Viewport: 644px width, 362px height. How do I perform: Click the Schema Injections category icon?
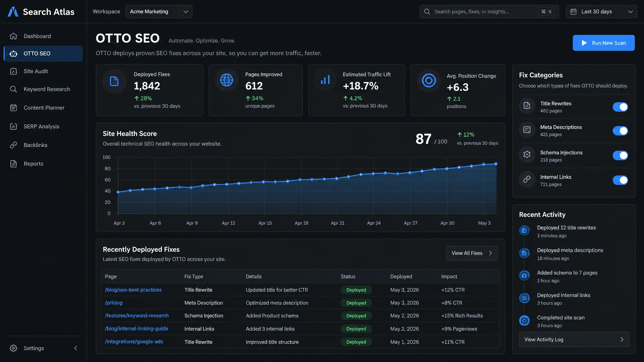[x=527, y=155]
